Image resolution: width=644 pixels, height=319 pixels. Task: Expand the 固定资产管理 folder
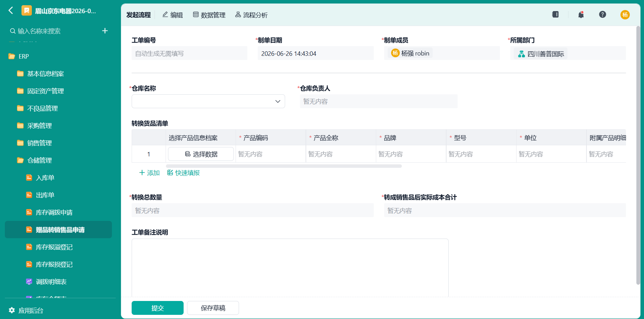(x=58, y=91)
